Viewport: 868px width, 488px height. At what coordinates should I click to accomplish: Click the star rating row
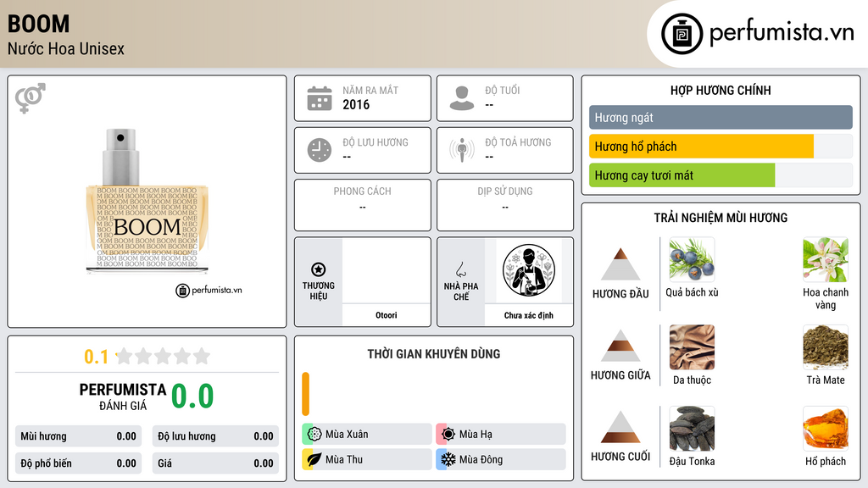pos(163,356)
